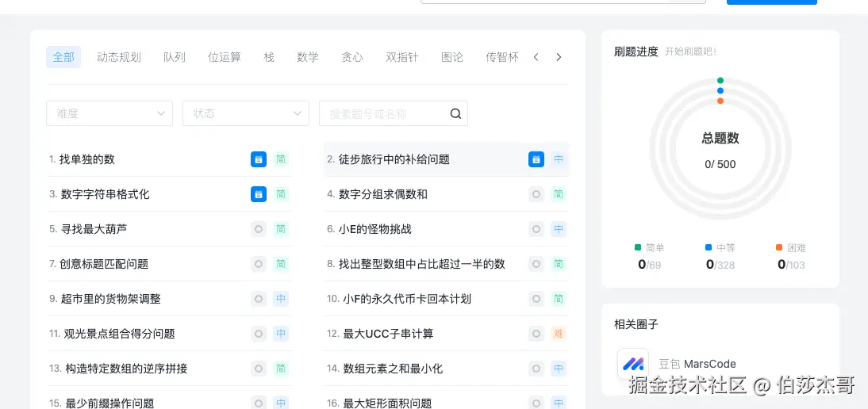Image resolution: width=868 pixels, height=409 pixels.
Task: Click the 总题数 circular progress ring
Action: (x=720, y=147)
